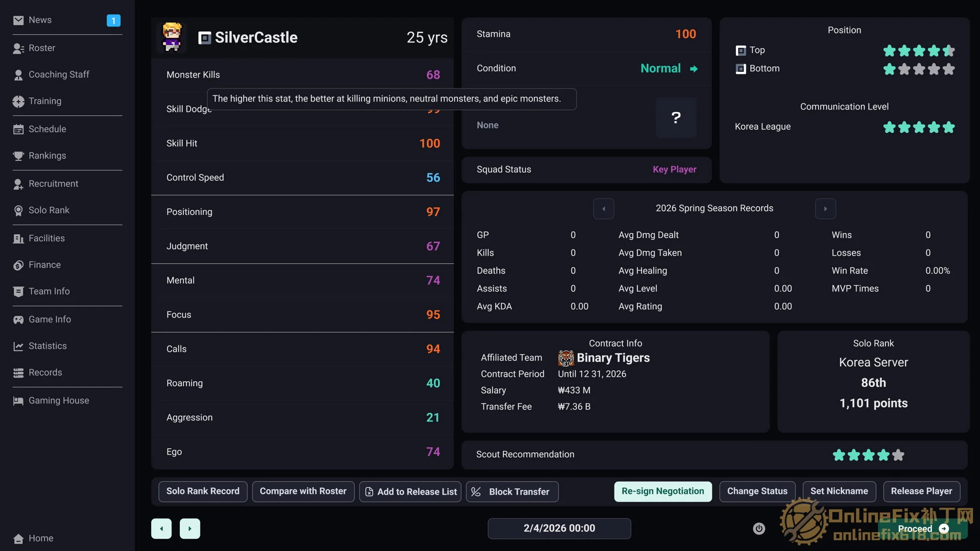Click the Statistics chart icon
This screenshot has height=551, width=980.
pyautogui.click(x=18, y=346)
